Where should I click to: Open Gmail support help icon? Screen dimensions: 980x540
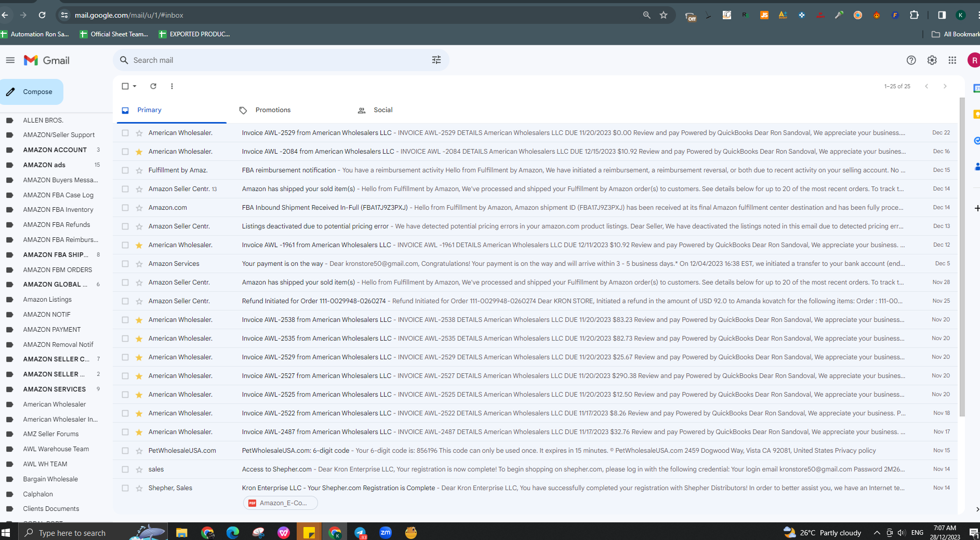point(911,60)
